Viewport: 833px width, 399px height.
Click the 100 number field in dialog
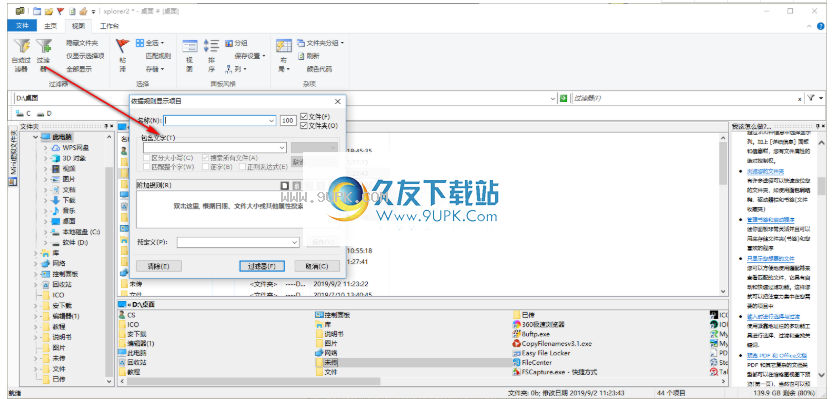tap(288, 121)
